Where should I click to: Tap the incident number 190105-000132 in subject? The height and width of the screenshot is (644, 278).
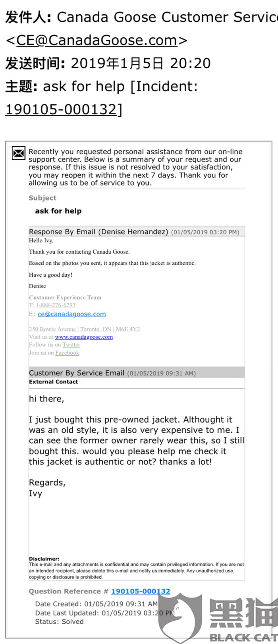pos(61,109)
